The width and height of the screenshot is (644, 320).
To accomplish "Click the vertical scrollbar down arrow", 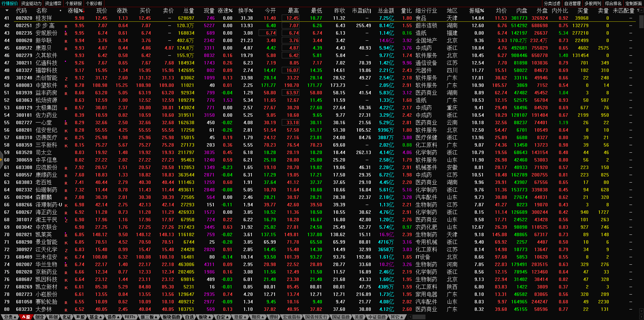I will [x=641, y=311].
